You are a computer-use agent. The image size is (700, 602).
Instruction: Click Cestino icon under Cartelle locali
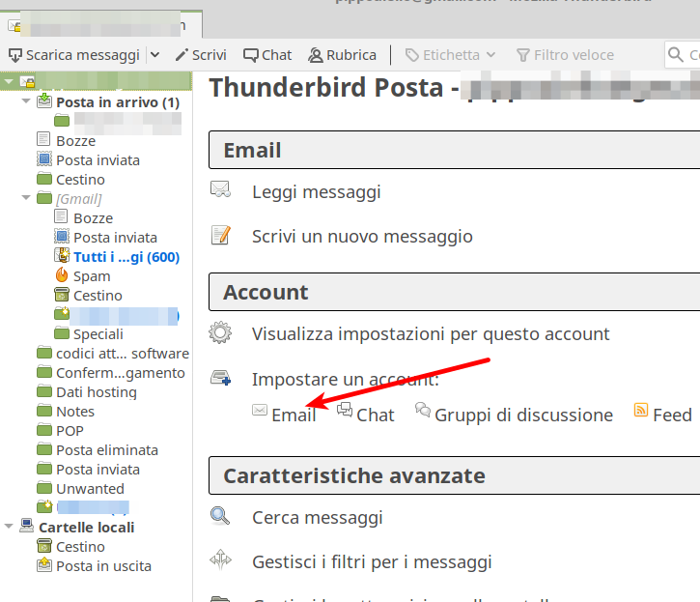pyautogui.click(x=44, y=545)
